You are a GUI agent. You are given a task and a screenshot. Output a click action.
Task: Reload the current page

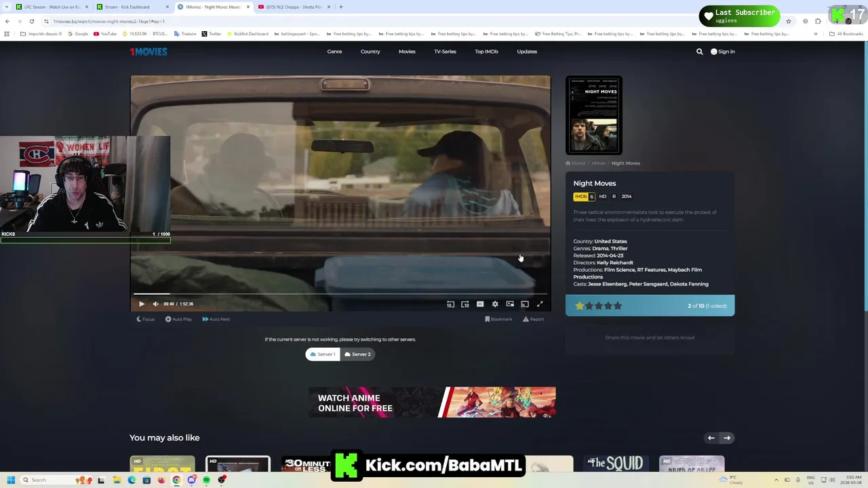[32, 21]
